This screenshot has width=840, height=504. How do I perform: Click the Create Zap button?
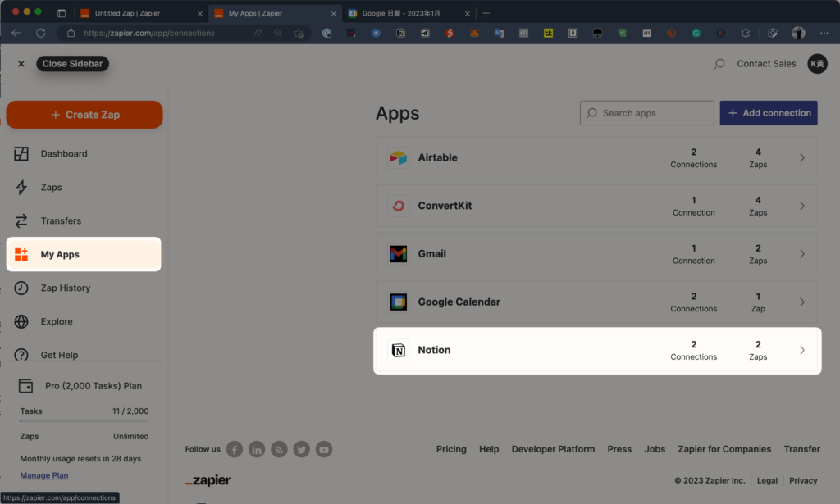[84, 115]
